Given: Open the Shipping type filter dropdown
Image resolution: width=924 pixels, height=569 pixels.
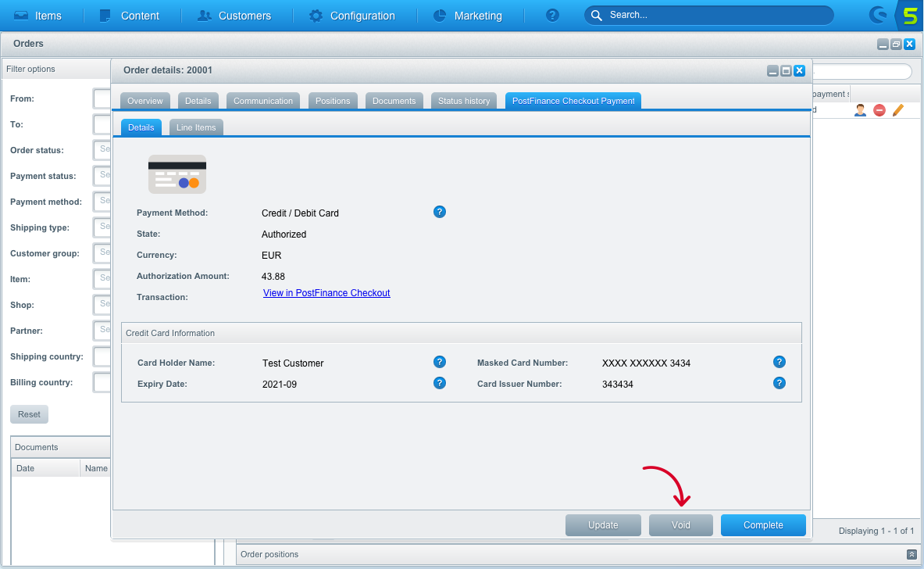Looking at the screenshot, I should [102, 227].
